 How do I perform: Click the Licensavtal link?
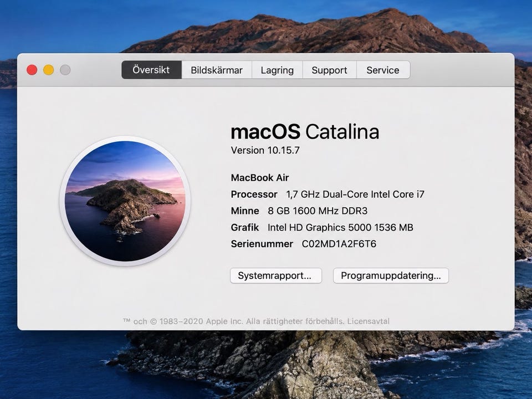pyautogui.click(x=368, y=321)
